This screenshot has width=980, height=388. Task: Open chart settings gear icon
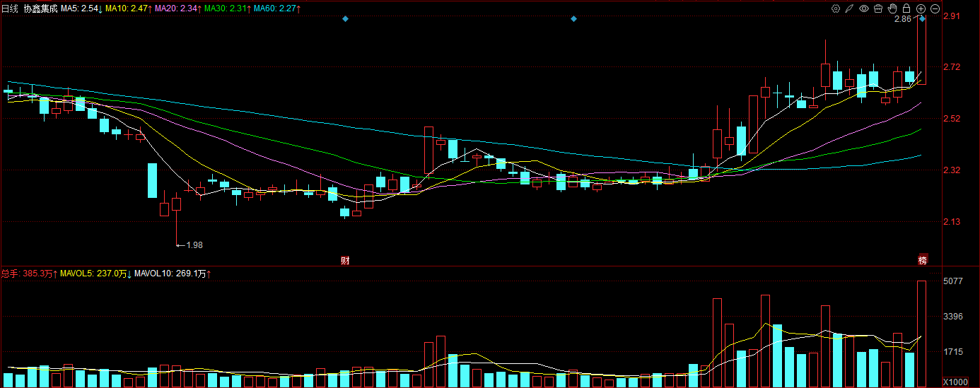[836, 8]
